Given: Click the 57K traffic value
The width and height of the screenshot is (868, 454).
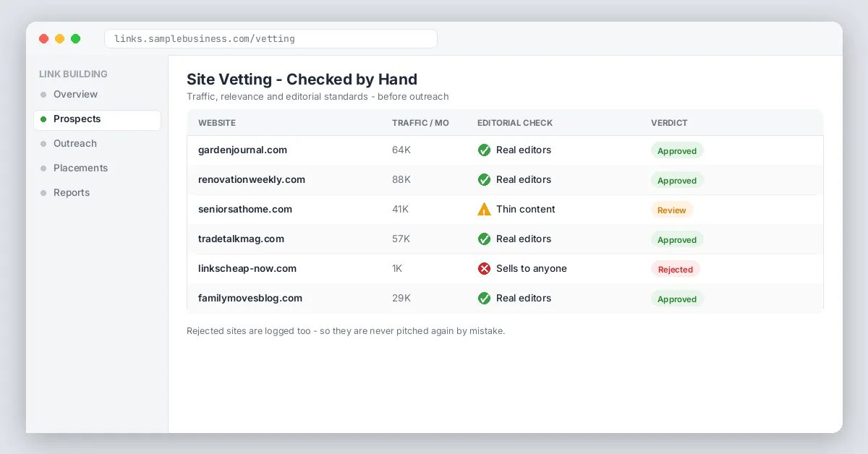Looking at the screenshot, I should pyautogui.click(x=401, y=239).
